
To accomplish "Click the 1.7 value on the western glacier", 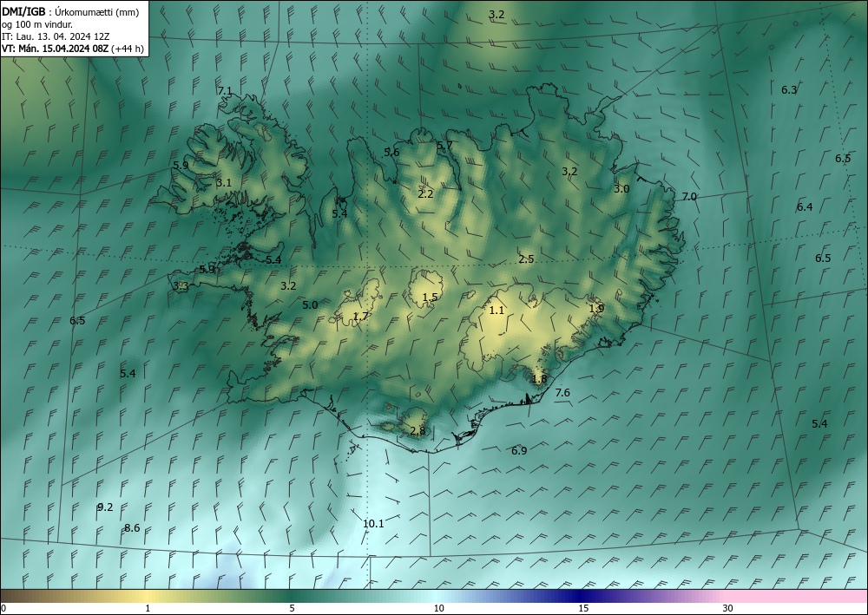I will (360, 317).
